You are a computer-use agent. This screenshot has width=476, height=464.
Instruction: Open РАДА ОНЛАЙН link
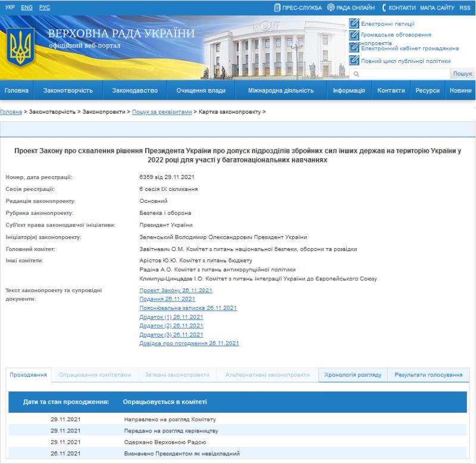(355, 8)
